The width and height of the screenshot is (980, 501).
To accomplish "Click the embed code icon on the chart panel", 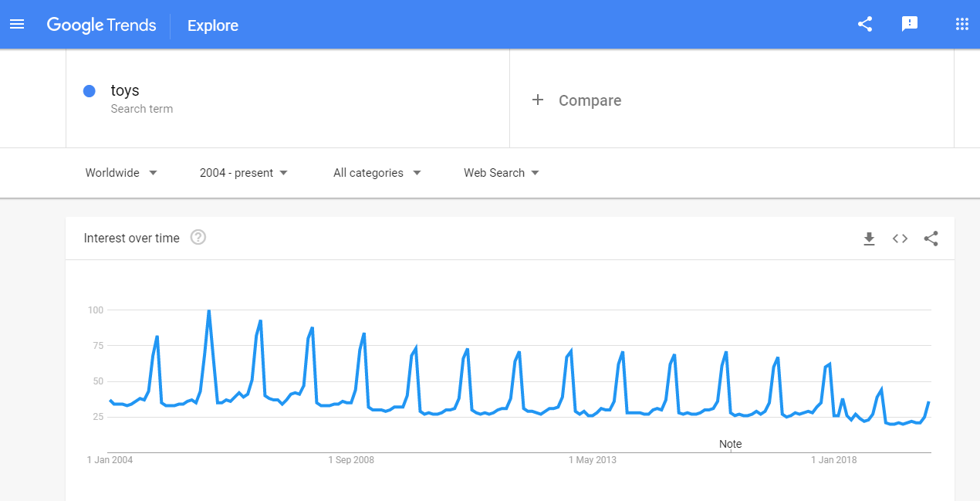I will [x=900, y=239].
